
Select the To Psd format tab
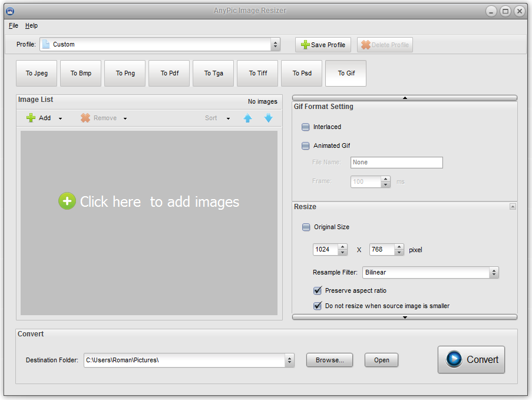pos(302,73)
